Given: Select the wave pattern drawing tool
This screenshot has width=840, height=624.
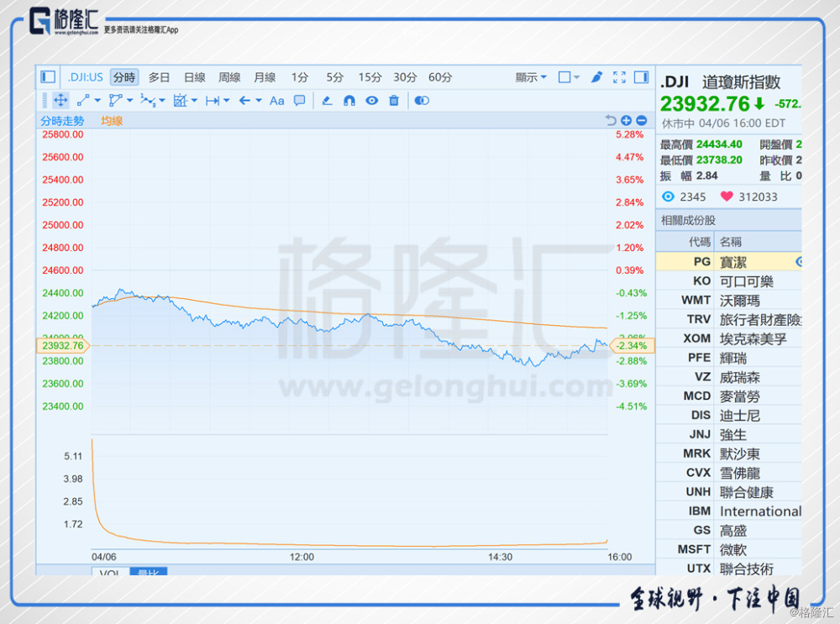Looking at the screenshot, I should point(148,100).
